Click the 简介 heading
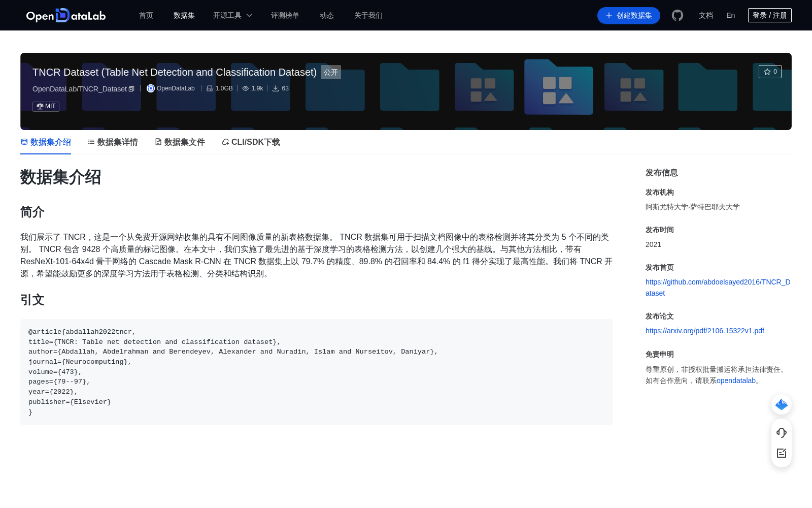 [x=32, y=212]
